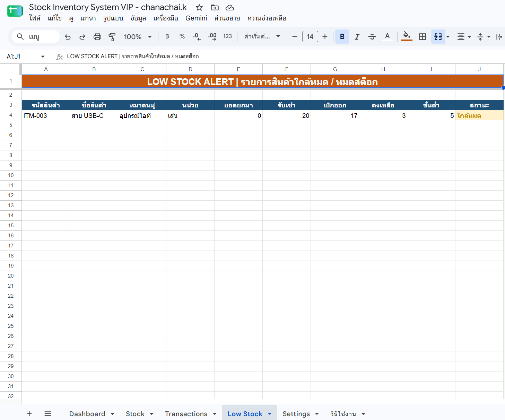The width and height of the screenshot is (505, 420).
Task: Click the Redo arrow icon
Action: click(x=82, y=37)
